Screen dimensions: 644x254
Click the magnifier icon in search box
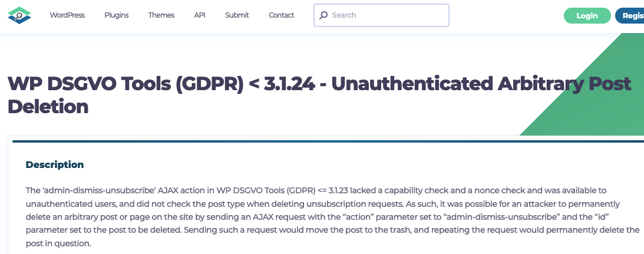point(323,15)
